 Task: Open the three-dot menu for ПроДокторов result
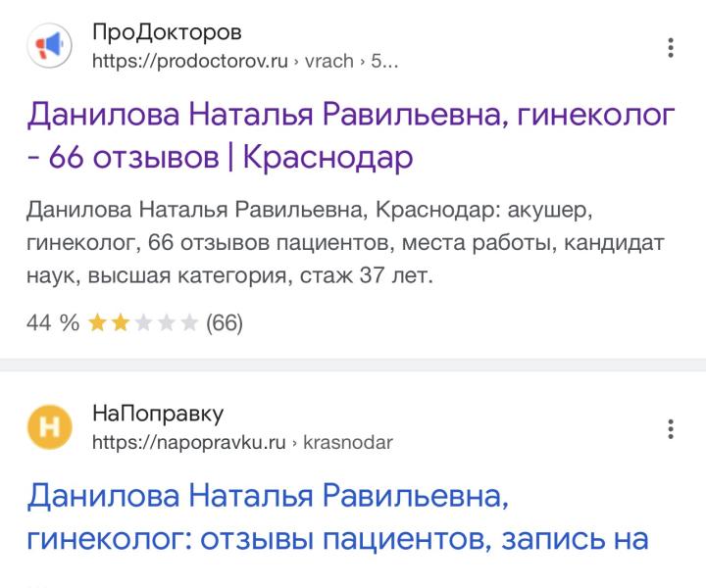tap(671, 48)
